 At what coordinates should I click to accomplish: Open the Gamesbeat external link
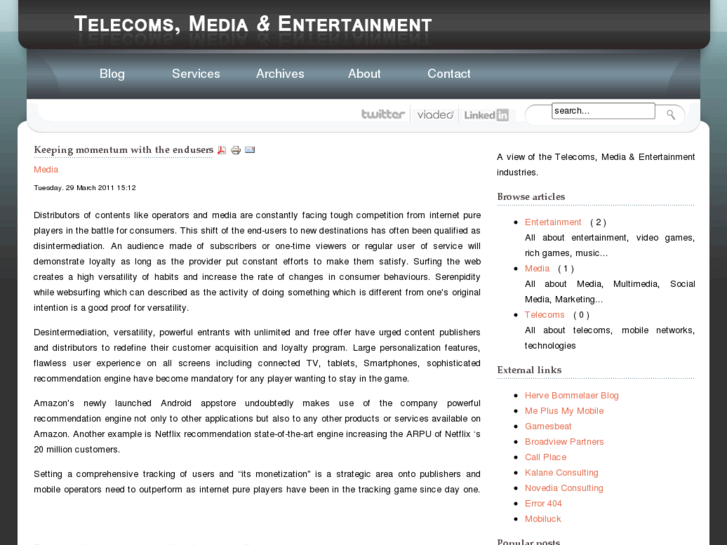pos(549,427)
